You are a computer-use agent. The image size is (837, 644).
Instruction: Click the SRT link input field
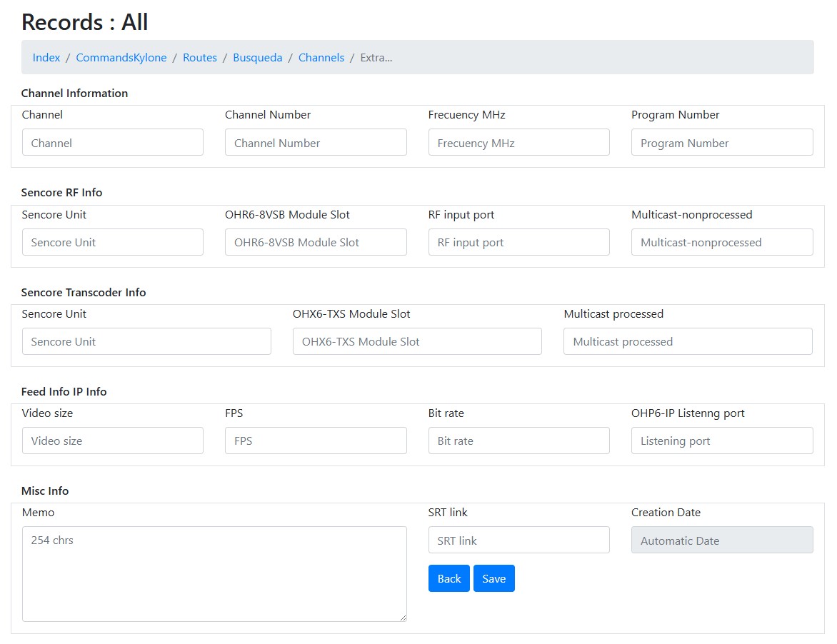518,540
